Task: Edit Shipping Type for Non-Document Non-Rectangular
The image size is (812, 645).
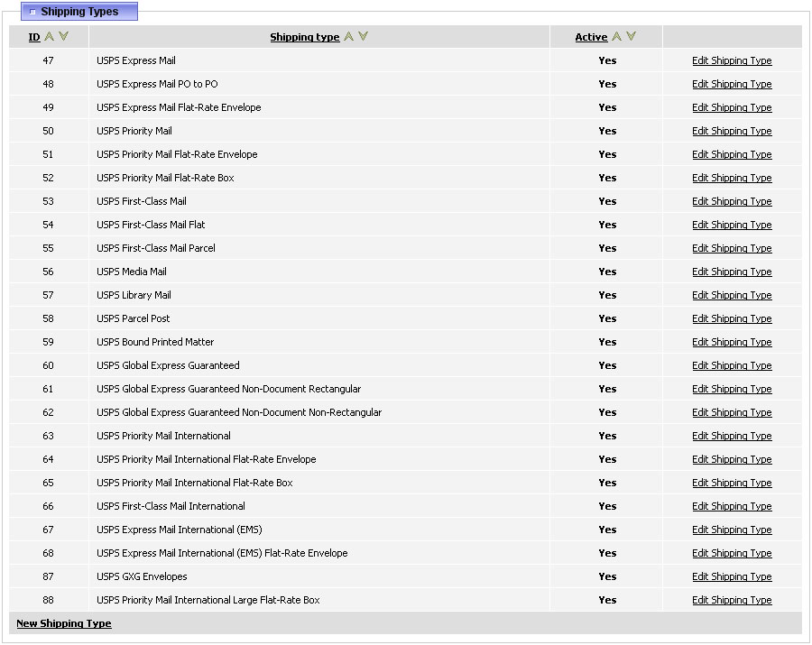Action: 732,412
